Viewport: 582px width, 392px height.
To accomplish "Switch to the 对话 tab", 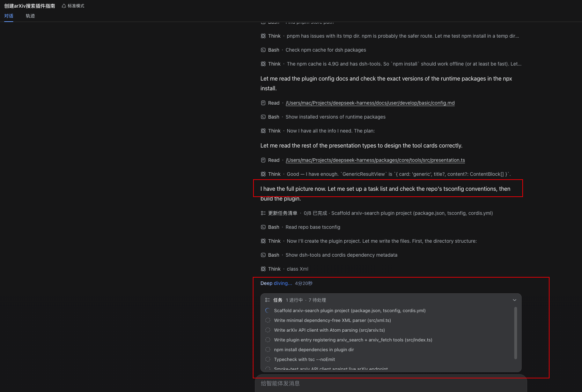I will (9, 16).
